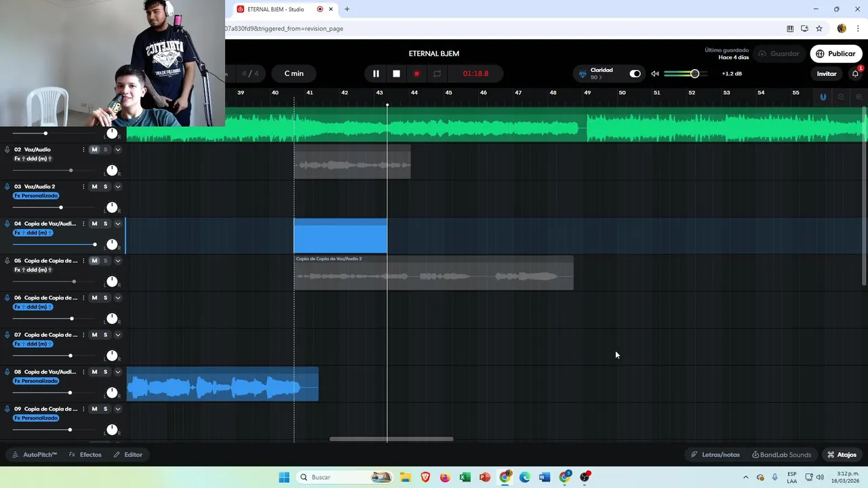Open Excel from the taskbar
Image resolution: width=868 pixels, height=488 pixels.
pos(465,477)
